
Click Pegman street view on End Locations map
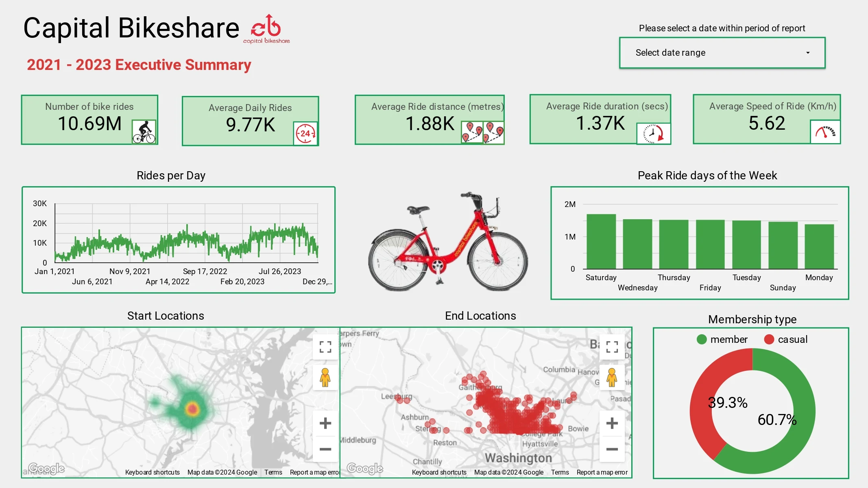tap(612, 377)
